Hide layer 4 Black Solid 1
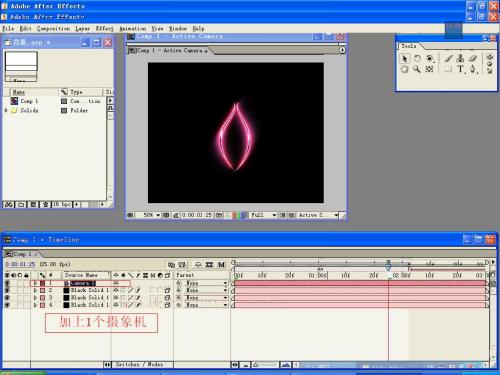 click(7, 305)
